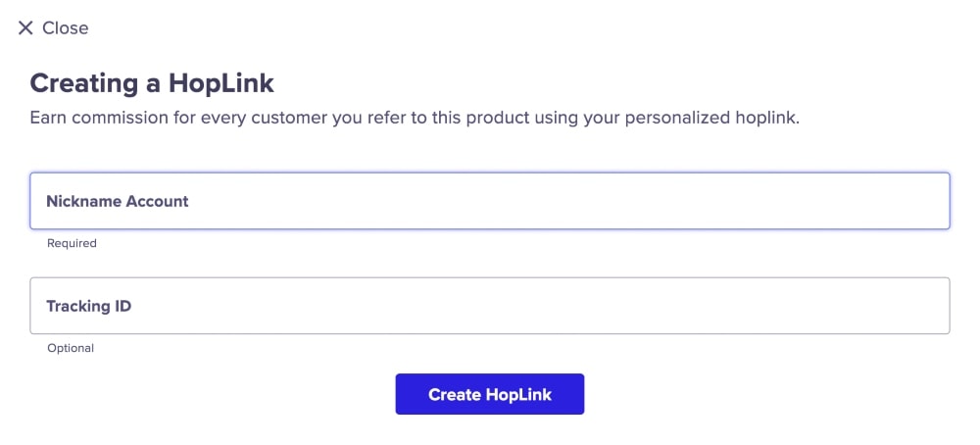Click the 'Optional' helper text
The image size is (980, 445).
(71, 348)
